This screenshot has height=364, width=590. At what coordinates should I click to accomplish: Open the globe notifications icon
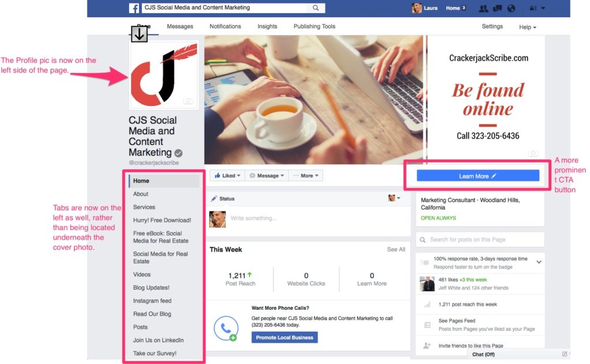511,8
